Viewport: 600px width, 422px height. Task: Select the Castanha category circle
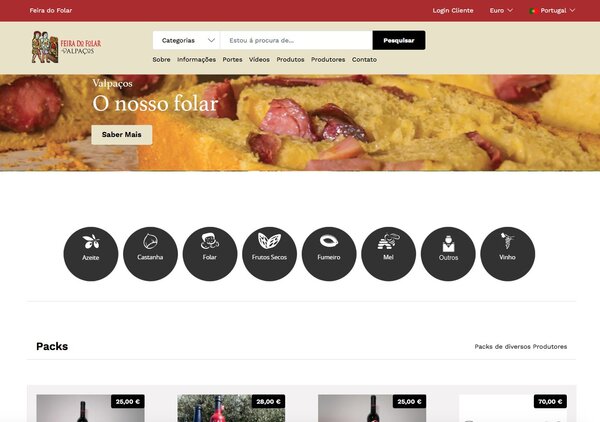click(150, 254)
